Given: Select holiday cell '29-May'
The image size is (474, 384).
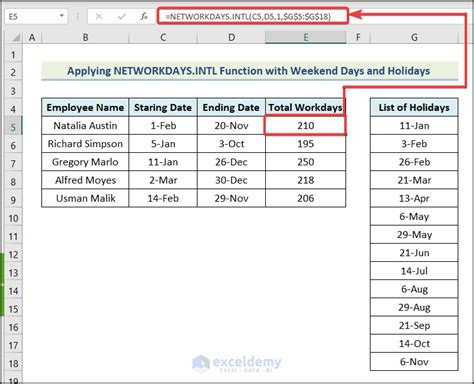Looking at the screenshot, I should 414,235.
